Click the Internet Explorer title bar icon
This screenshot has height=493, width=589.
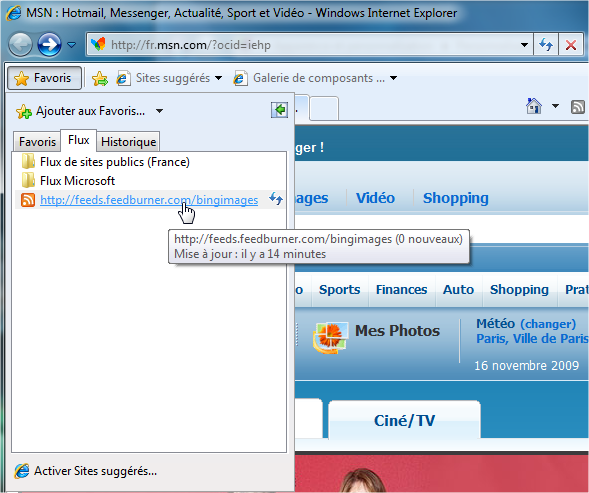14,13
